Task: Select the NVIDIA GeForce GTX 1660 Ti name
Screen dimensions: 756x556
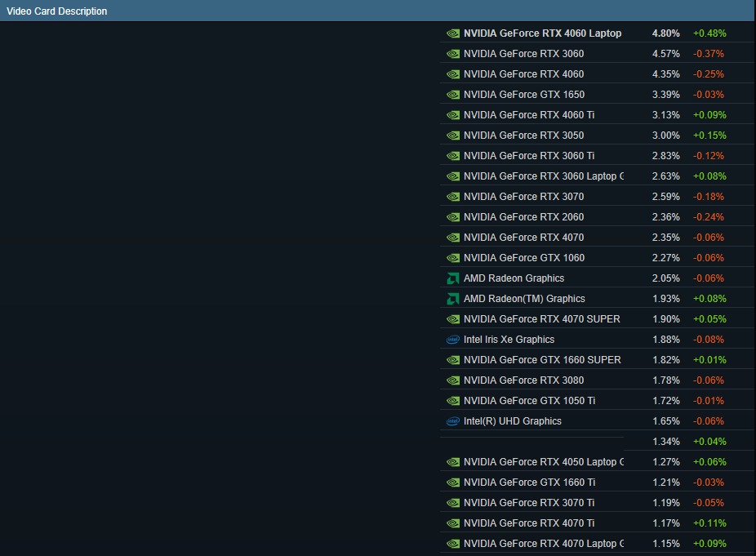Action: [x=529, y=483]
